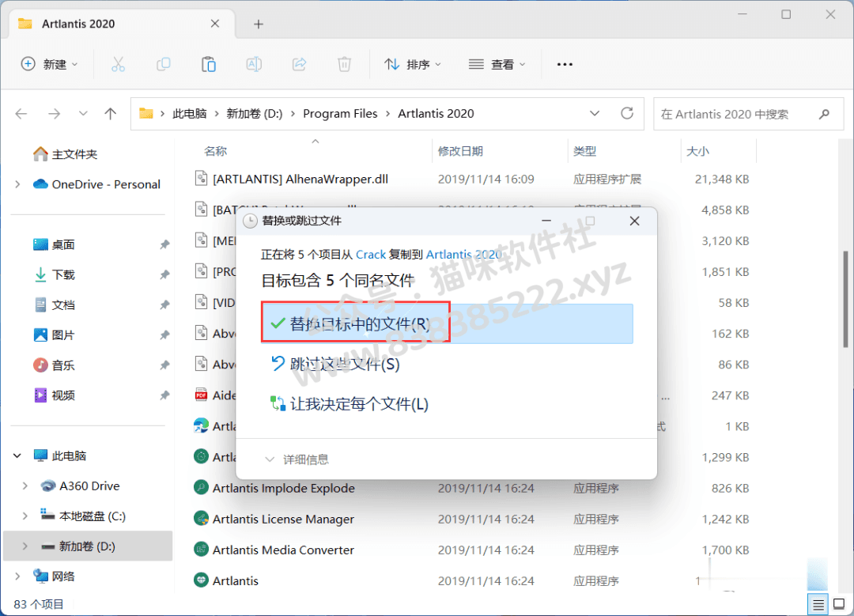
Task: Open the Sort dropdown menu
Action: coord(412,64)
